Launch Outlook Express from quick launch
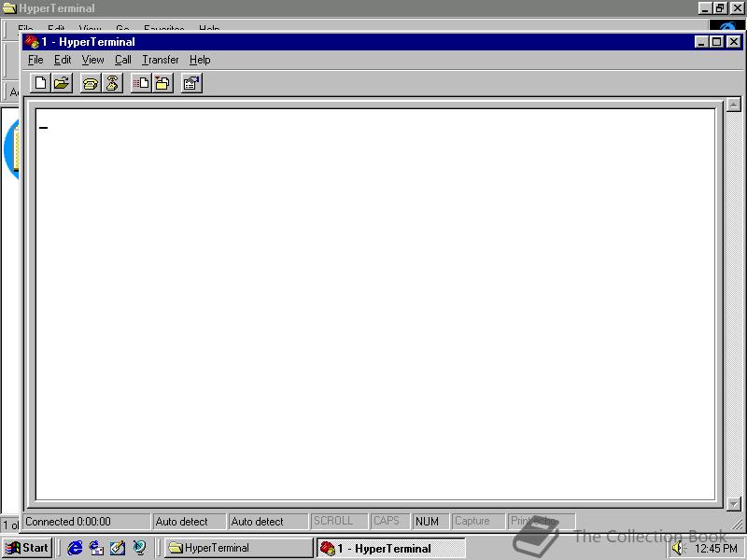This screenshot has height=560, width=747. tap(96, 548)
